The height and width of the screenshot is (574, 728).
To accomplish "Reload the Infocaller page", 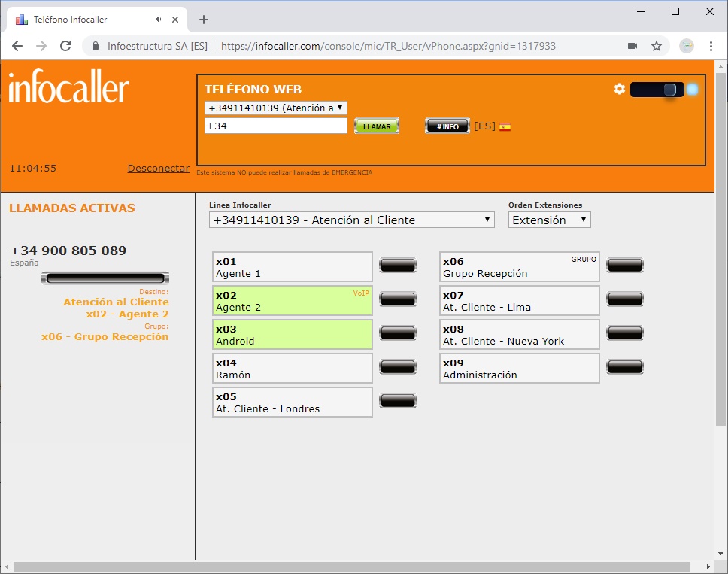I will pos(65,46).
